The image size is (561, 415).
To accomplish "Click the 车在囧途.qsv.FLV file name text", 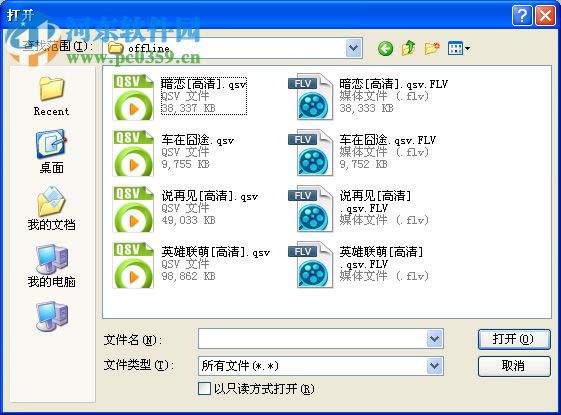I will (387, 140).
